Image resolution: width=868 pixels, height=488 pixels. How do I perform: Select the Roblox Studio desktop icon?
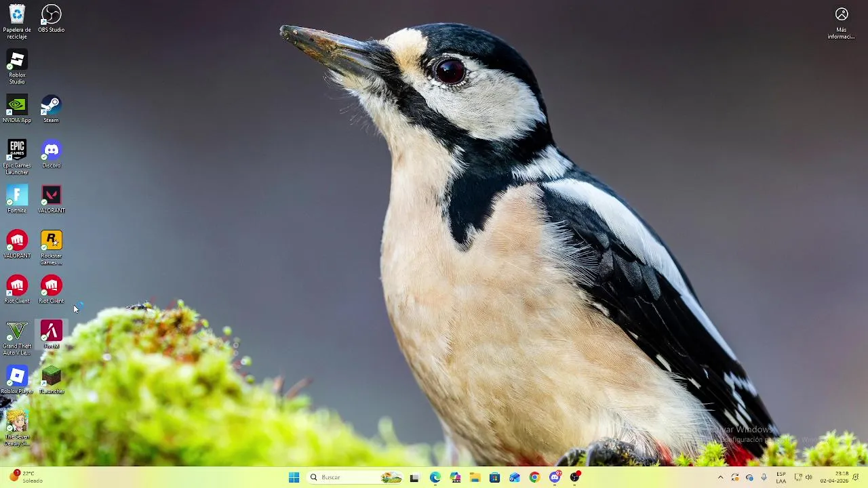17,67
